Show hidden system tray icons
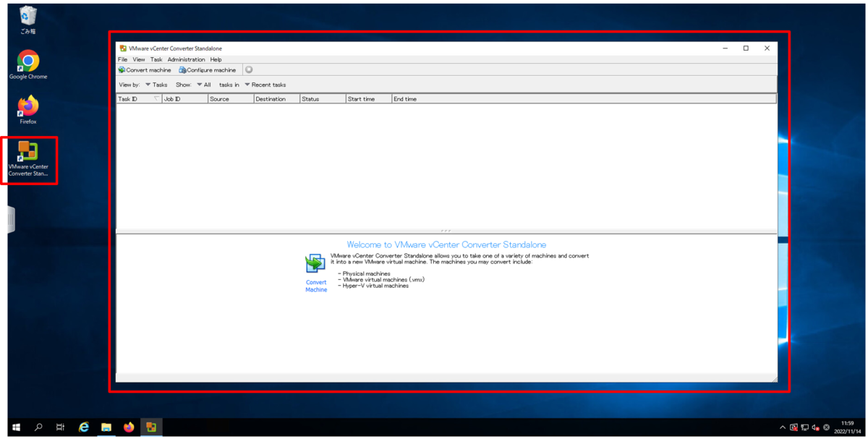This screenshot has height=439, width=868. [x=783, y=427]
